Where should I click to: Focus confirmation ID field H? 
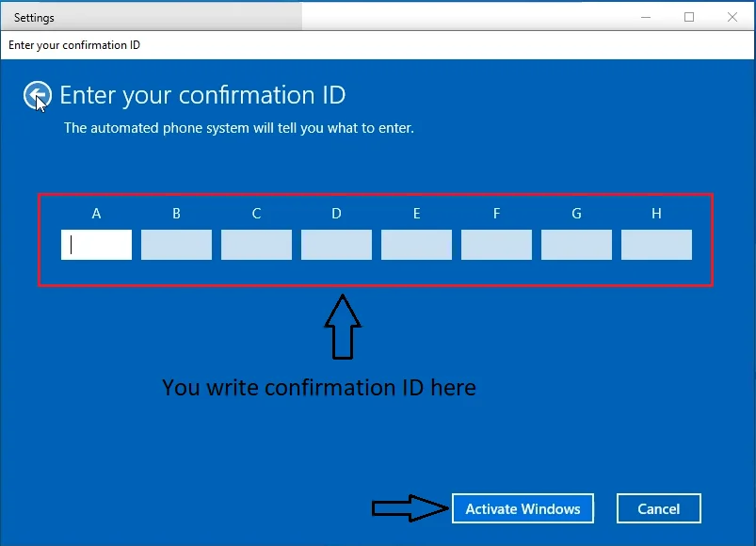pyautogui.click(x=657, y=245)
